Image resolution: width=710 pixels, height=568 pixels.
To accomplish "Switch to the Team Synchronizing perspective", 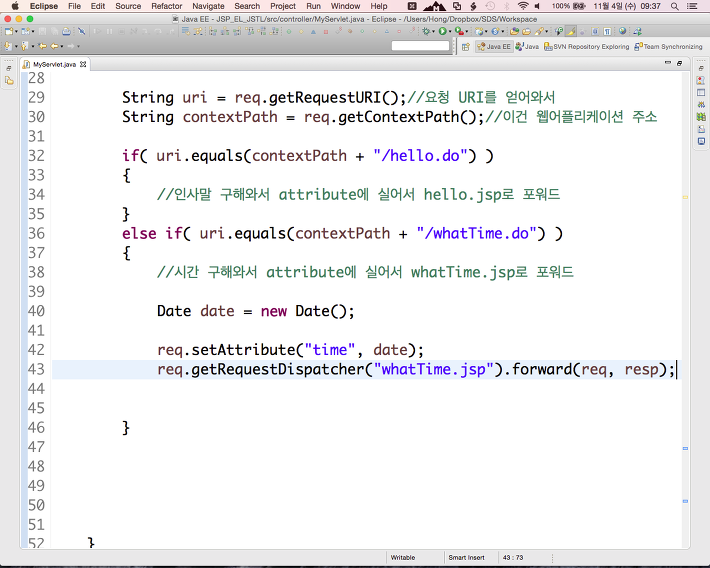I will coord(668,47).
